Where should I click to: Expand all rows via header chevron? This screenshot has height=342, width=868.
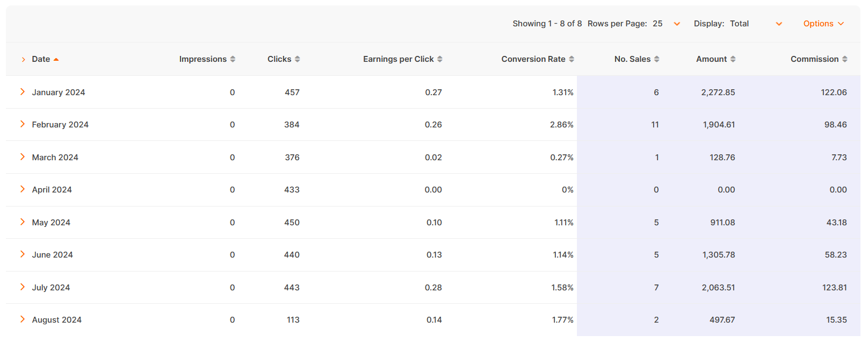[23, 59]
